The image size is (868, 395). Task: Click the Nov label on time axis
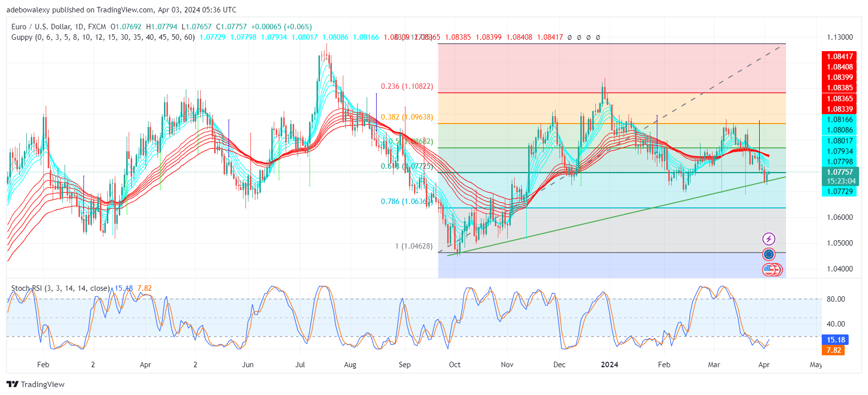[507, 365]
